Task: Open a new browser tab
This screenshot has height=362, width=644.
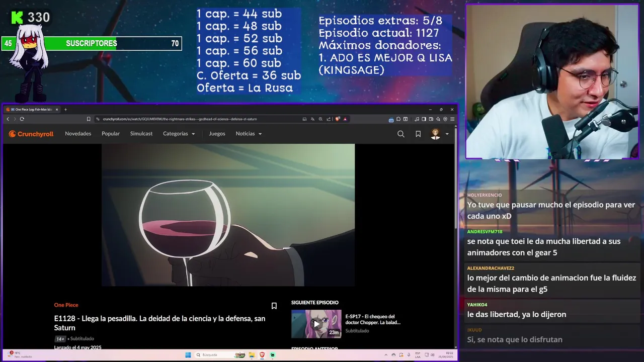Action: 65,110
